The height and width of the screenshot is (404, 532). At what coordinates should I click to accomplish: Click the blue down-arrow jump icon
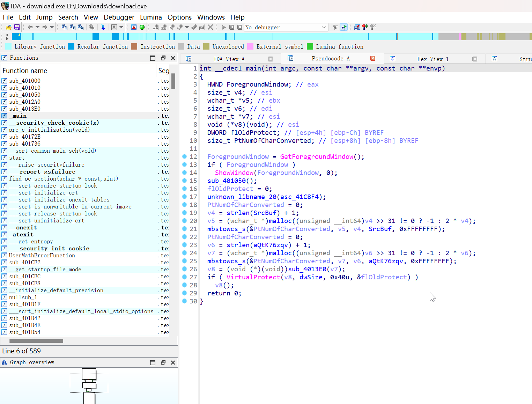(x=103, y=27)
